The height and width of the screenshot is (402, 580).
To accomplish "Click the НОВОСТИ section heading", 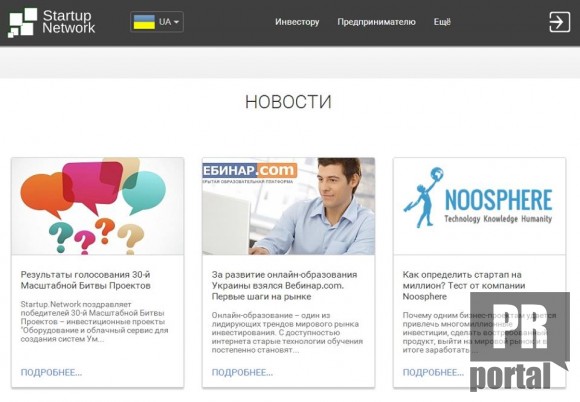I will click(x=289, y=102).
